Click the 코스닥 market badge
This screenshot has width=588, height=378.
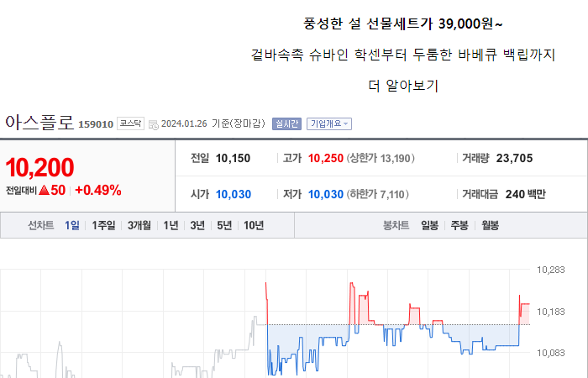coord(130,123)
